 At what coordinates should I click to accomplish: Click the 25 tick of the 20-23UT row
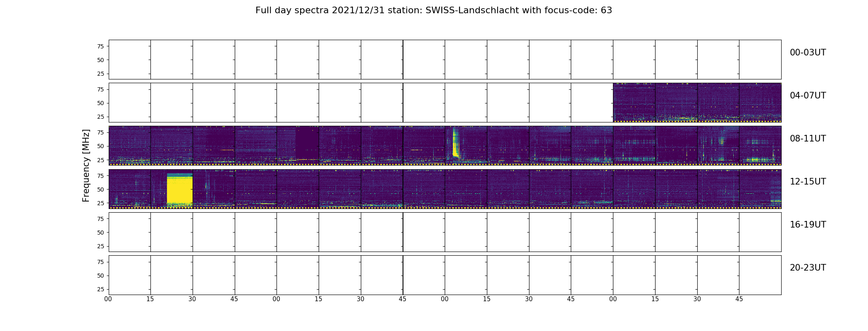coord(100,289)
